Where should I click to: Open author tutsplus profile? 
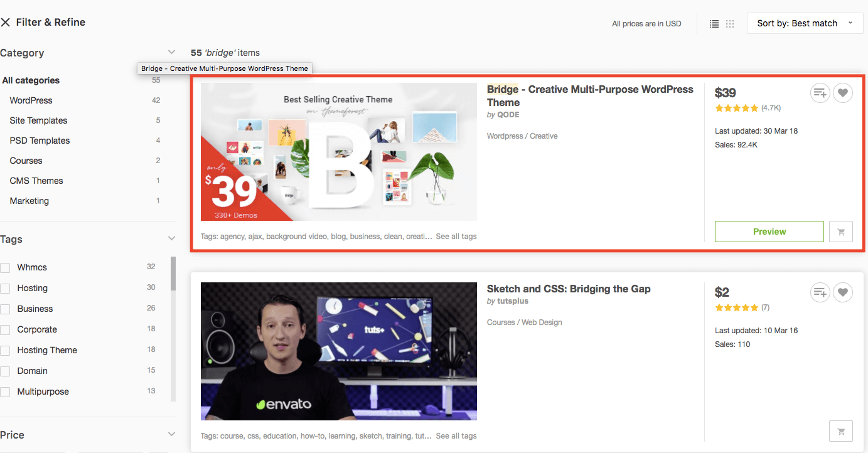coord(513,301)
